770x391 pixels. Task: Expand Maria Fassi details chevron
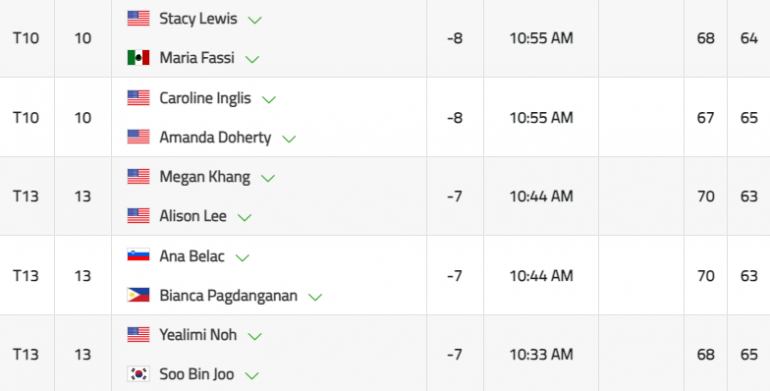[252, 60]
